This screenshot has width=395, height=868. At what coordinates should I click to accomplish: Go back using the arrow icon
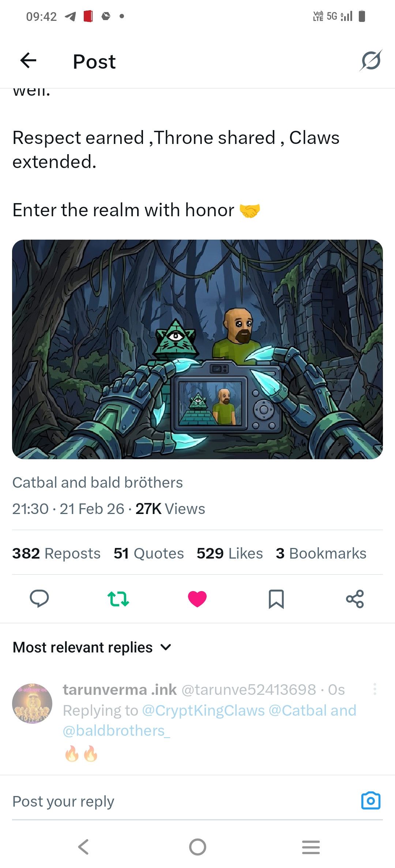[28, 61]
